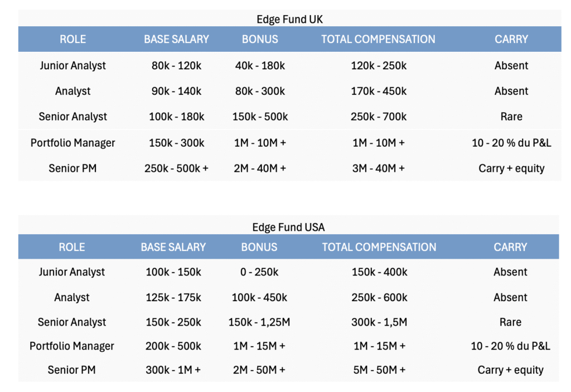Click the Edge Fund UK table title
Image resolution: width=571 pixels, height=392 pixels.
[289, 20]
